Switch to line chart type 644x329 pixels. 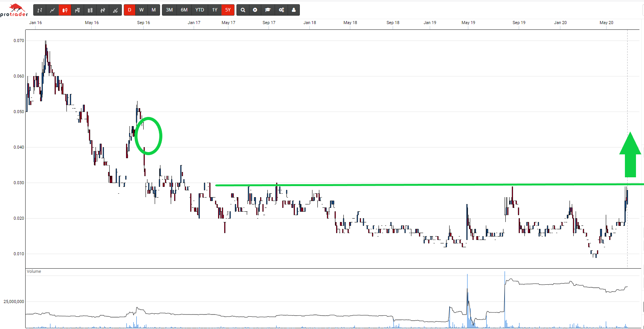[52, 10]
